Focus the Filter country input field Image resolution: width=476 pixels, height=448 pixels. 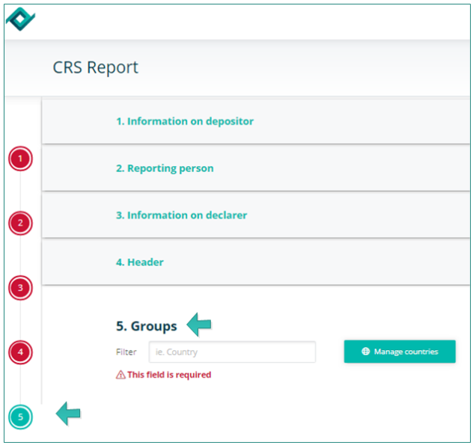click(232, 352)
